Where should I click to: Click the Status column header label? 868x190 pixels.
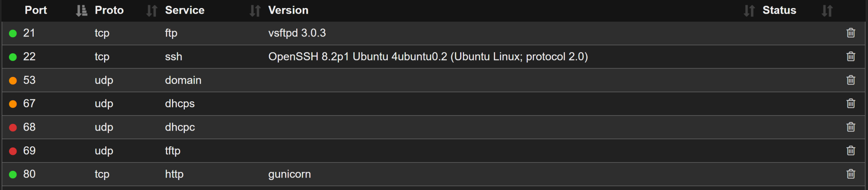[779, 10]
